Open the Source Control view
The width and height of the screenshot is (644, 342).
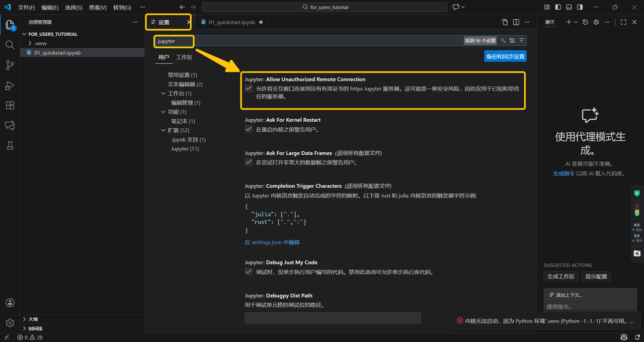10,65
